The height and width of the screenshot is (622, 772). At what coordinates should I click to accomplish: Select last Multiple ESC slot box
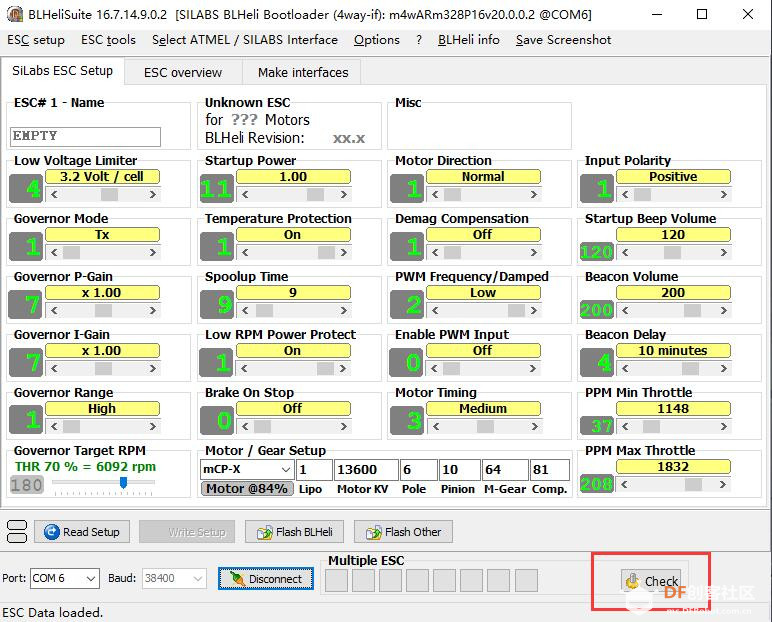click(526, 581)
